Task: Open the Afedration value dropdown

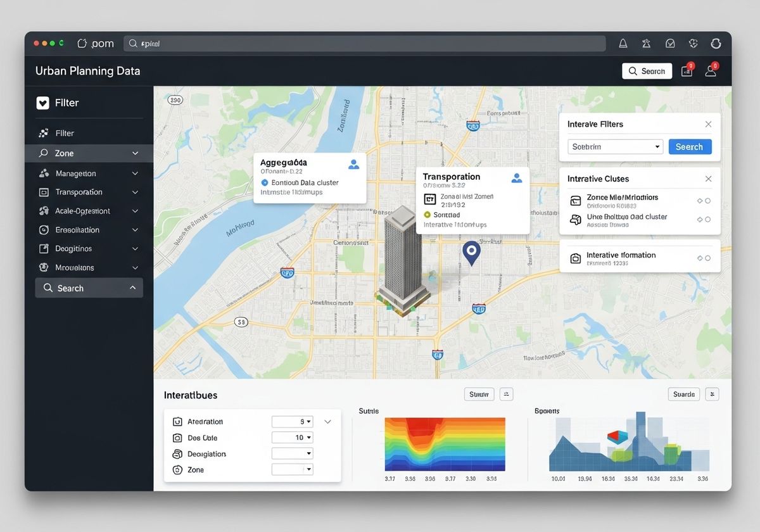Action: tap(292, 422)
